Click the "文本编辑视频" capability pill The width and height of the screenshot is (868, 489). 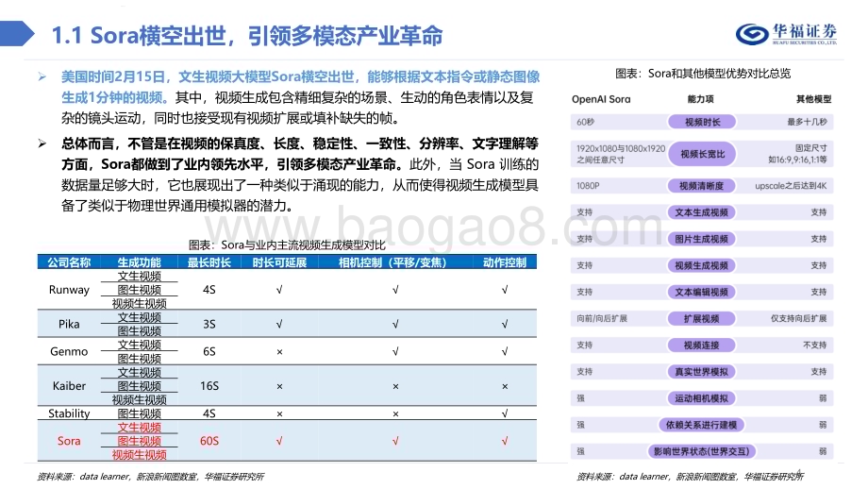tap(702, 293)
